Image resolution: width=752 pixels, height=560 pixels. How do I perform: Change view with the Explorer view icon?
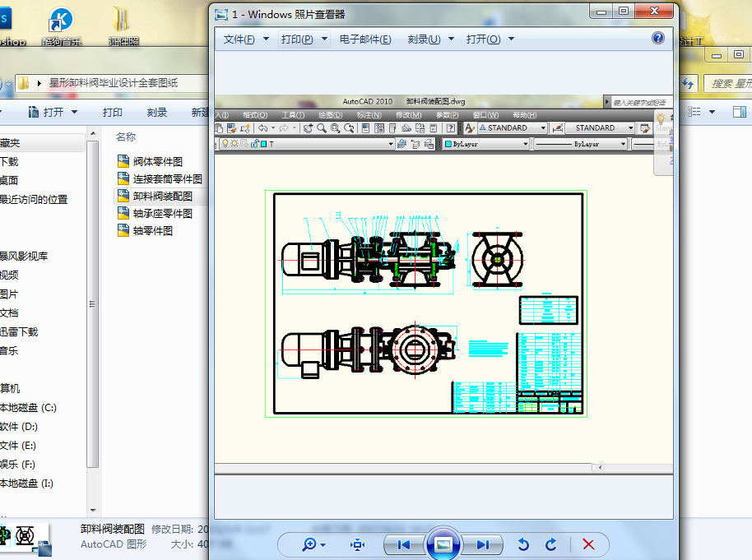[694, 112]
